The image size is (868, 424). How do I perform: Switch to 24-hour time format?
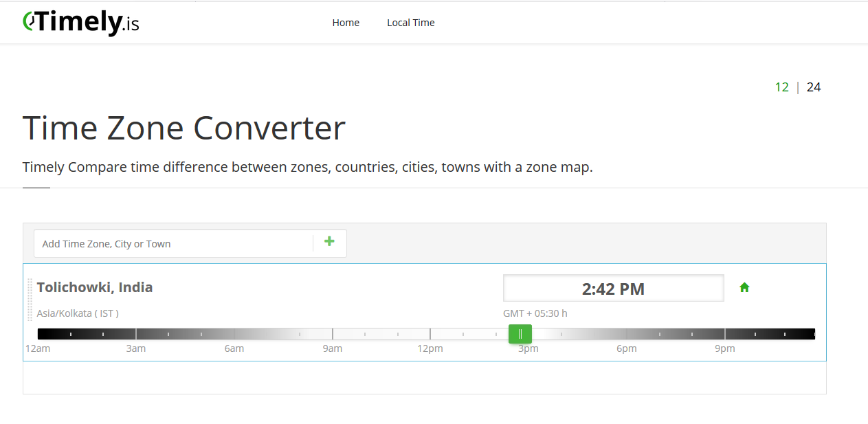pyautogui.click(x=814, y=87)
